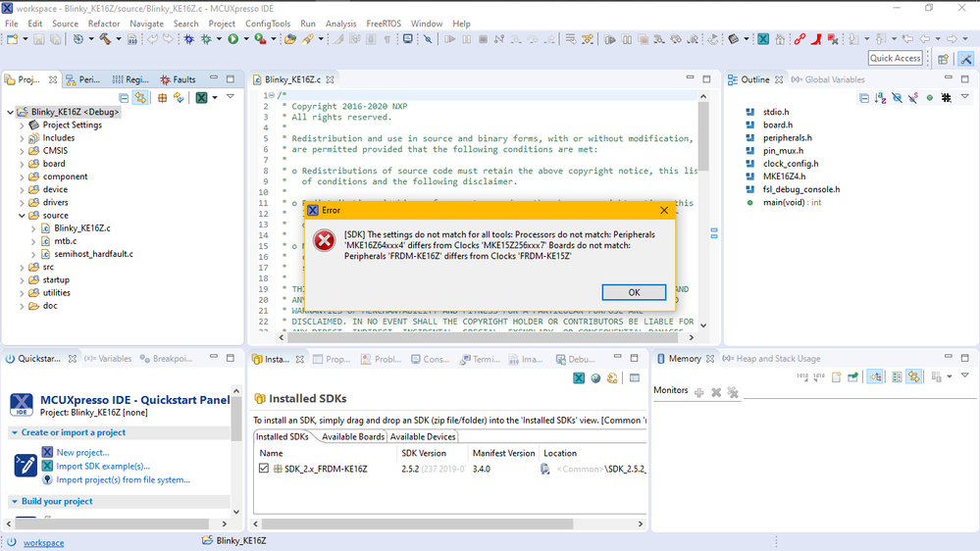Viewport: 980px width, 551px height.
Task: Click the Peripherals view tab
Action: pyautogui.click(x=83, y=79)
